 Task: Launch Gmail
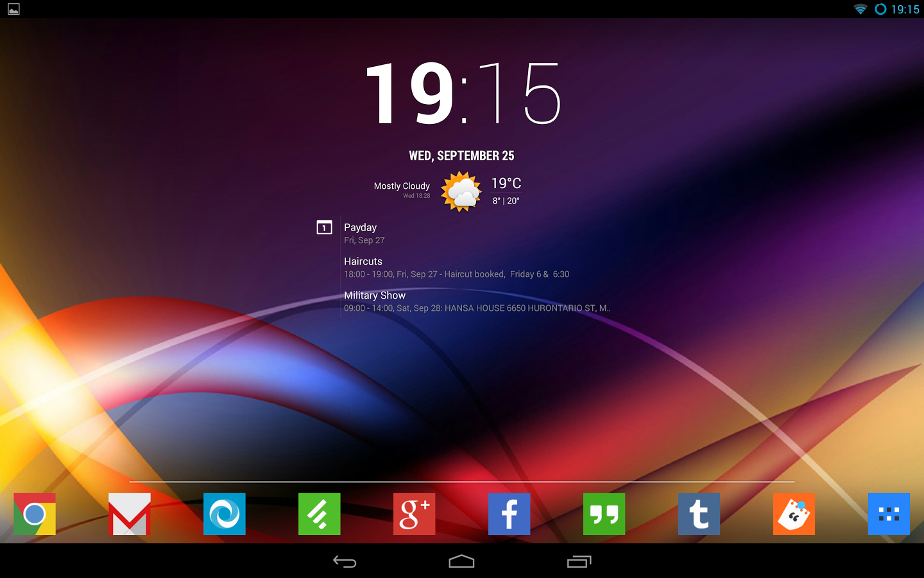coord(130,514)
